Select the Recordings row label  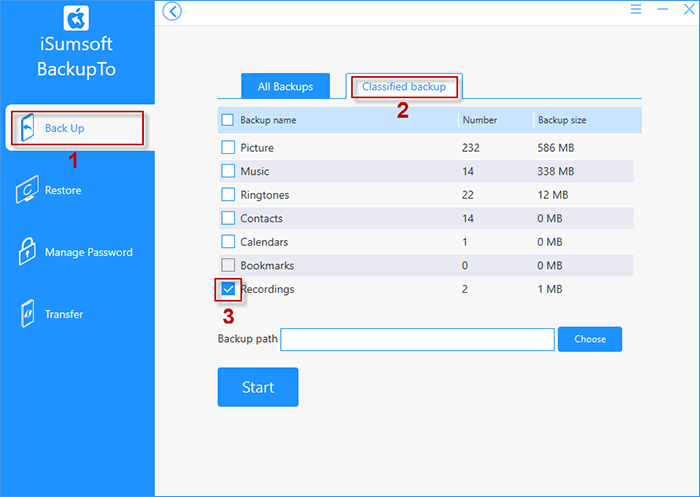(267, 289)
